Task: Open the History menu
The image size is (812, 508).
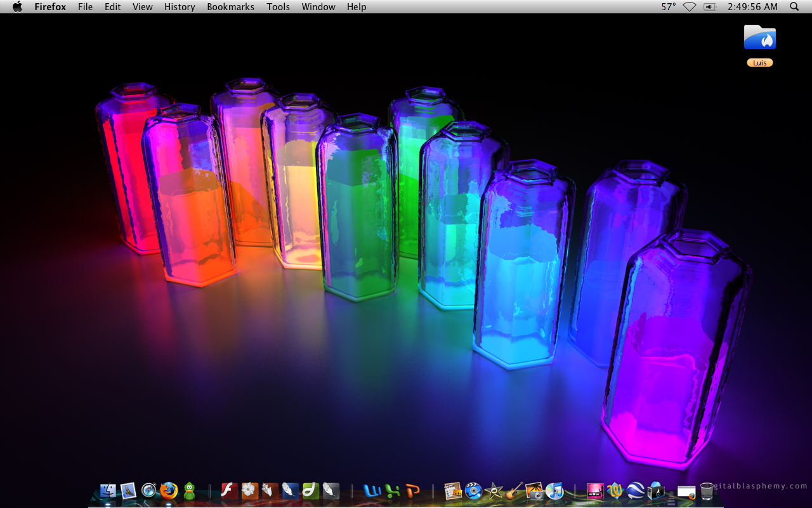Action: click(180, 7)
